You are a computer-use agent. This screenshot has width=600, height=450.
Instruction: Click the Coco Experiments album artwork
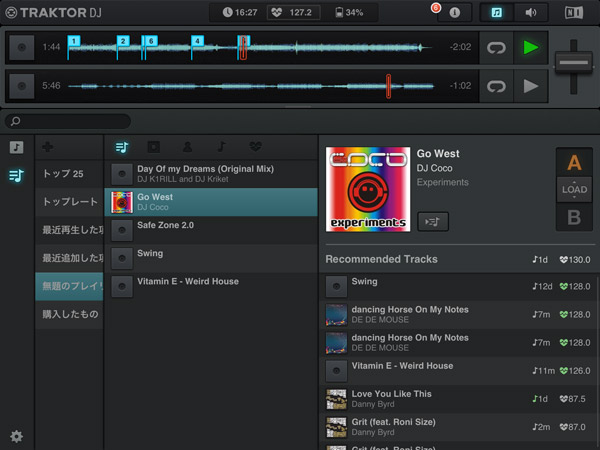[x=368, y=189]
